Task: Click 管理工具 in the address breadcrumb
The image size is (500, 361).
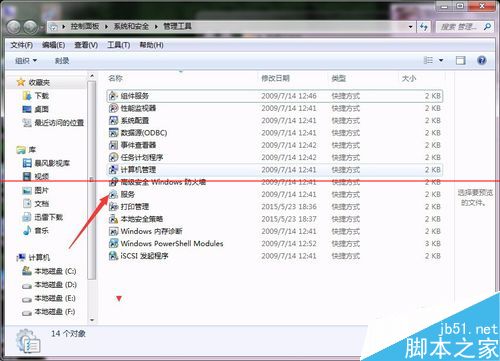Action: (x=177, y=26)
